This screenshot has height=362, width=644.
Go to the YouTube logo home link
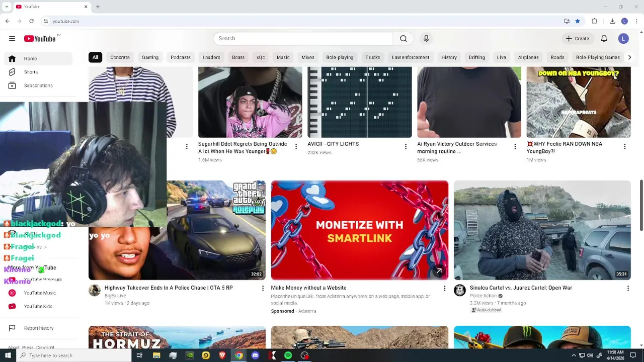40,39
